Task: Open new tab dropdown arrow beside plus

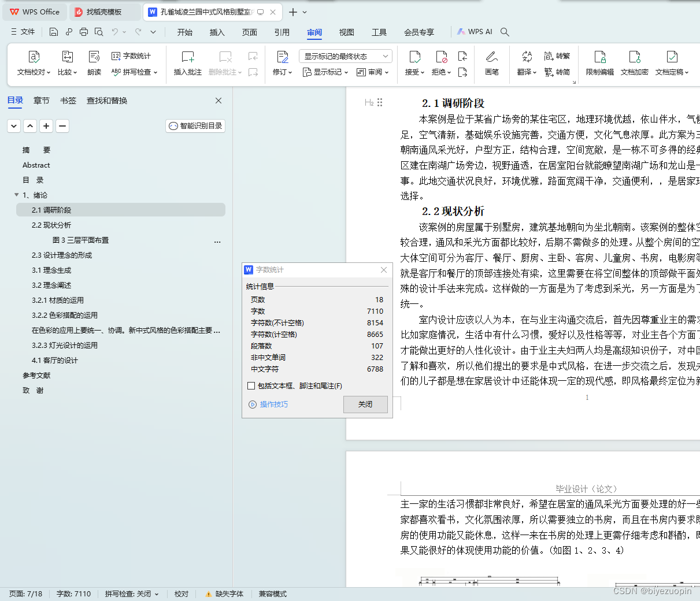Action: tap(305, 12)
